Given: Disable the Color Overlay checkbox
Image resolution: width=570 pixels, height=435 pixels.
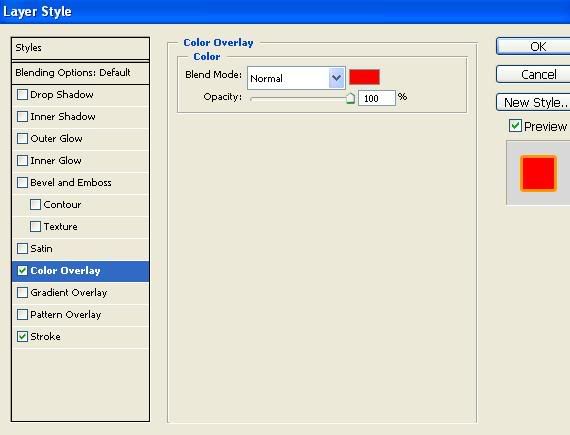Looking at the screenshot, I should (23, 271).
